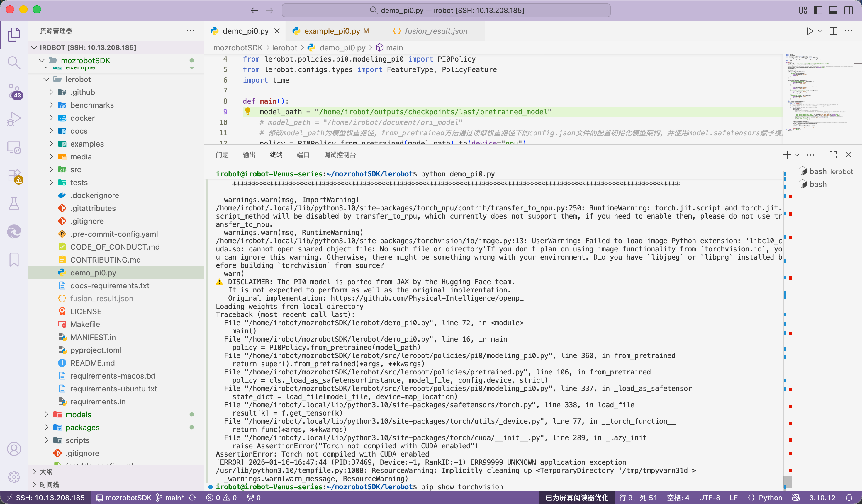862x504 pixels.
Task: Toggle the primary side bar visibility
Action: click(818, 10)
